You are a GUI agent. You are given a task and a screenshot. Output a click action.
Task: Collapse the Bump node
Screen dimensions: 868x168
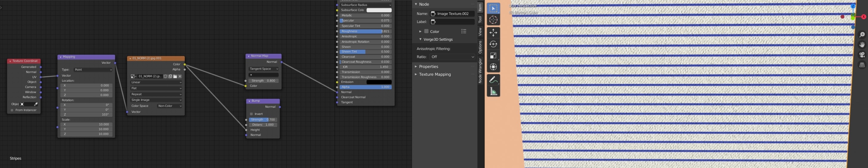pyautogui.click(x=250, y=101)
